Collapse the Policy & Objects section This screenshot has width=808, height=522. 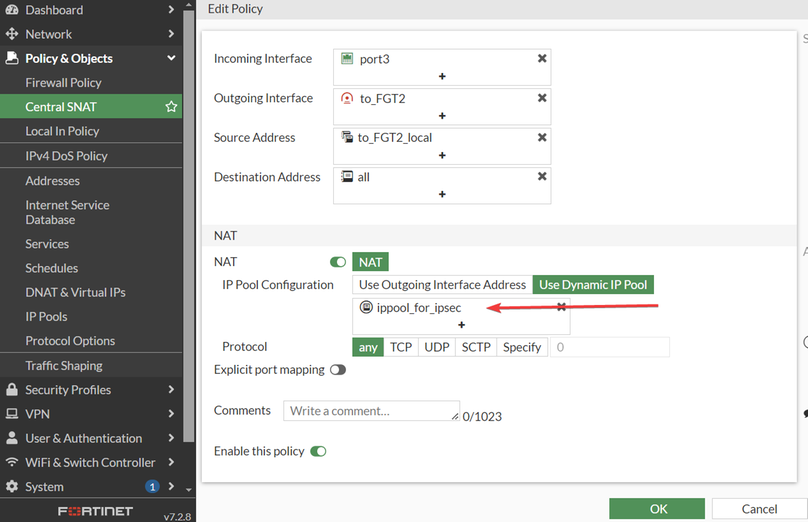(x=171, y=58)
